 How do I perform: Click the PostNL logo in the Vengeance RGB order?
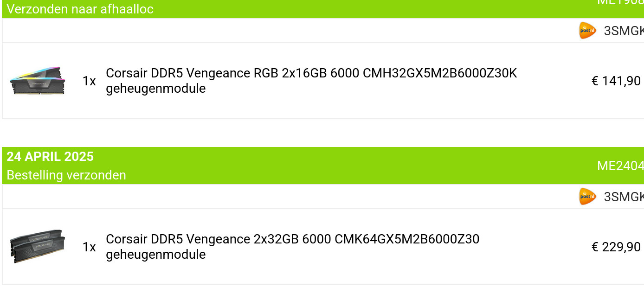pyautogui.click(x=587, y=31)
